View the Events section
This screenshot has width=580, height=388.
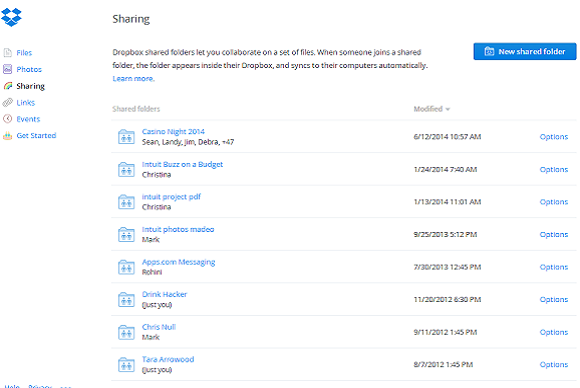click(28, 119)
